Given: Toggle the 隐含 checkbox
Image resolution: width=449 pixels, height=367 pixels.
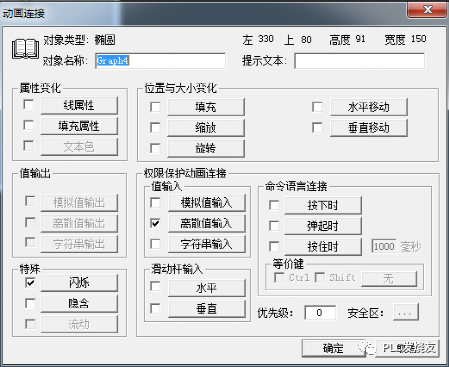Looking at the screenshot, I should [30, 303].
